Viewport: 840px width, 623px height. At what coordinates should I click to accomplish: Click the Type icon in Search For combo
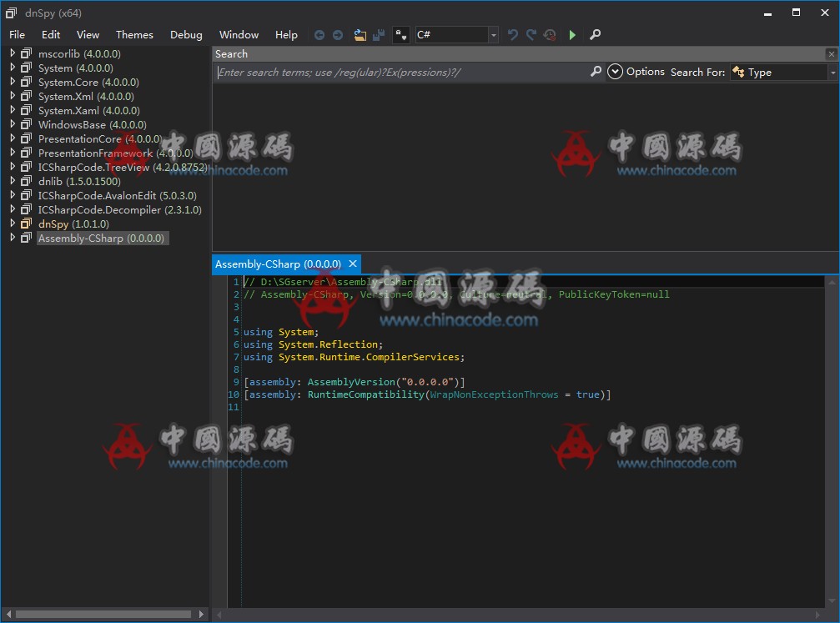tap(738, 72)
